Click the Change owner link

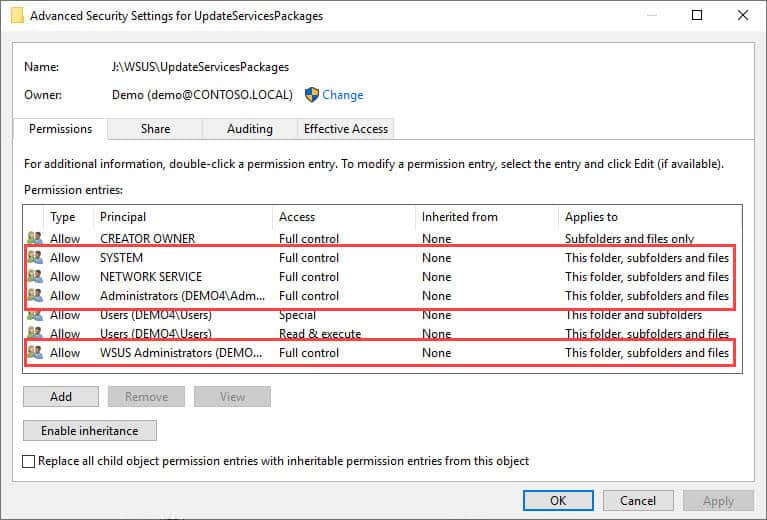[x=342, y=95]
